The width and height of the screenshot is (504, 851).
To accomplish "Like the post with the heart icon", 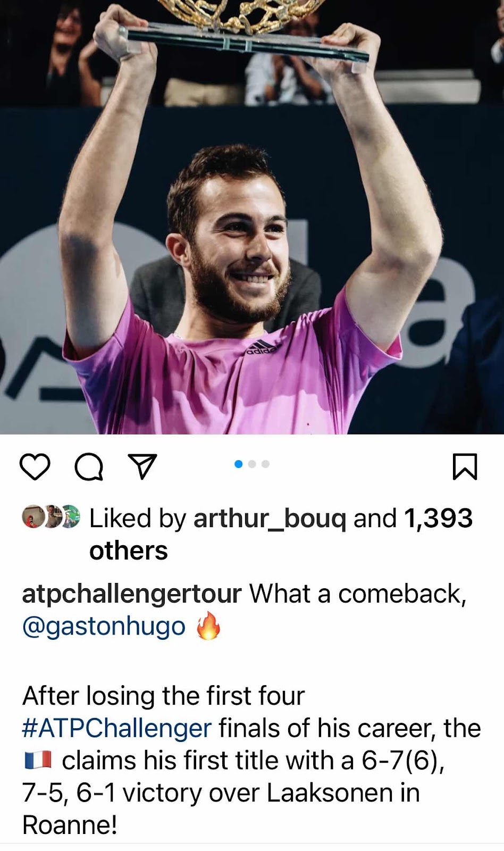I will pos(35,466).
